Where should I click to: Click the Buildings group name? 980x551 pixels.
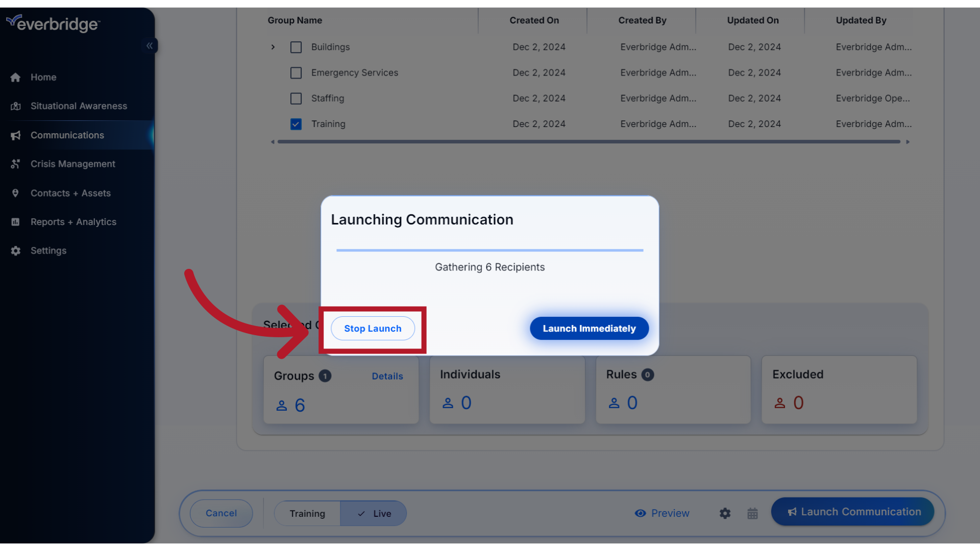pyautogui.click(x=331, y=47)
